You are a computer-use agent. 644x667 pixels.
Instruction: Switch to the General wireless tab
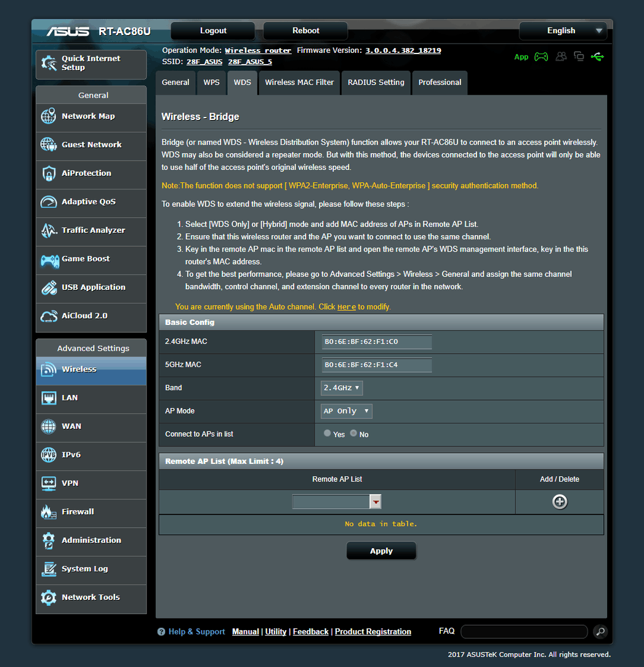[175, 82]
